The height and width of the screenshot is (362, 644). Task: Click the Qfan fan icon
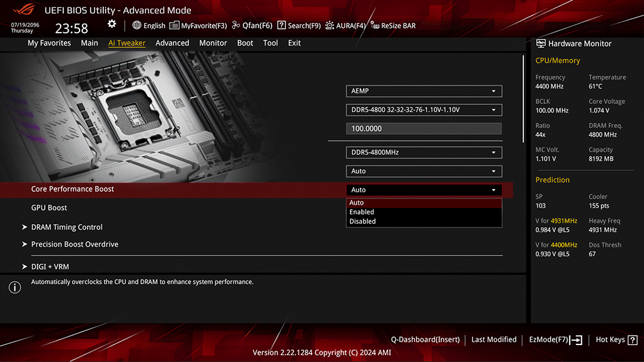point(236,26)
